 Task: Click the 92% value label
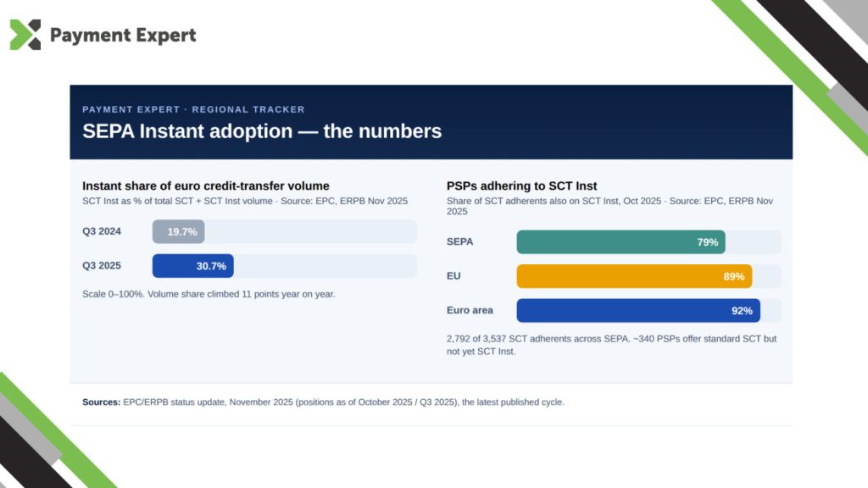pos(742,311)
